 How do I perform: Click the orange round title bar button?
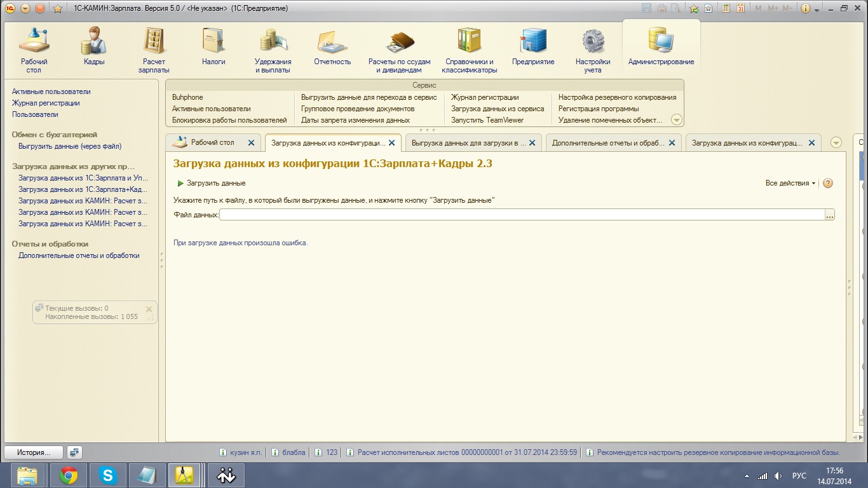[40, 8]
